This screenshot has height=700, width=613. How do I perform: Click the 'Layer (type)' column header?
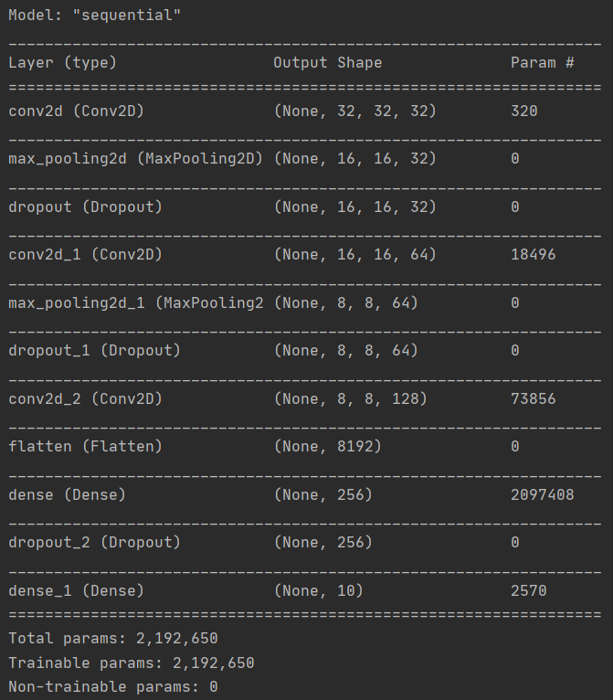point(62,63)
